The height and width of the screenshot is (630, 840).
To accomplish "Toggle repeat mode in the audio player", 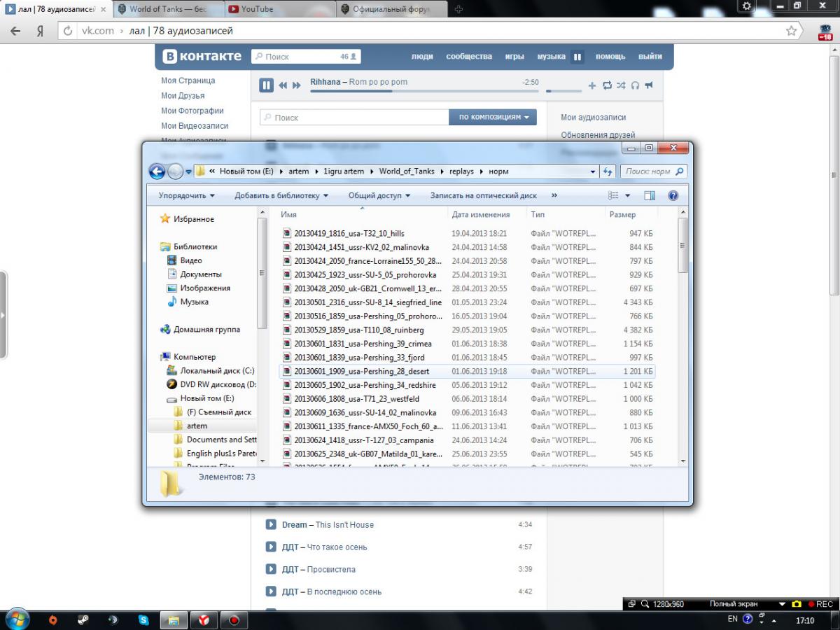I will coord(607,85).
